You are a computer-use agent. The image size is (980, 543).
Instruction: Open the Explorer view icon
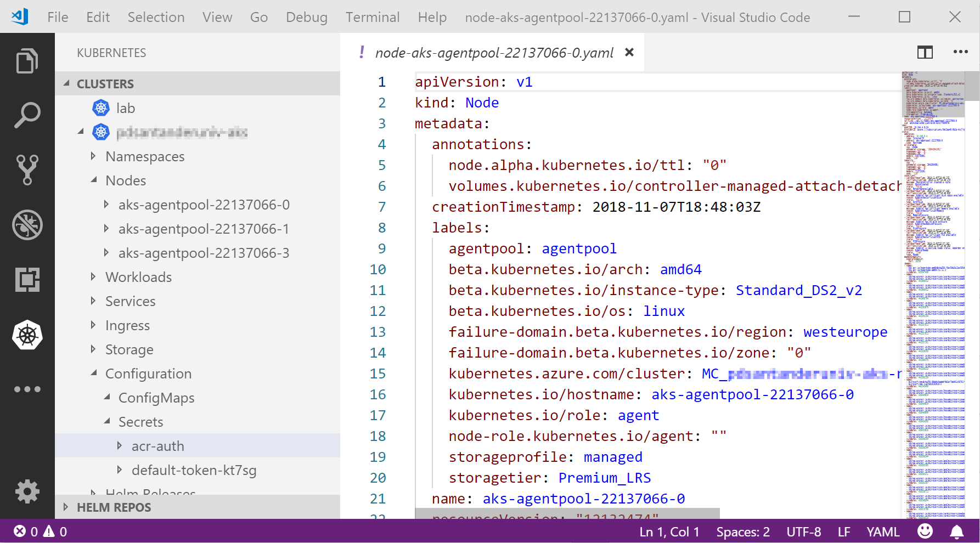coord(27,60)
